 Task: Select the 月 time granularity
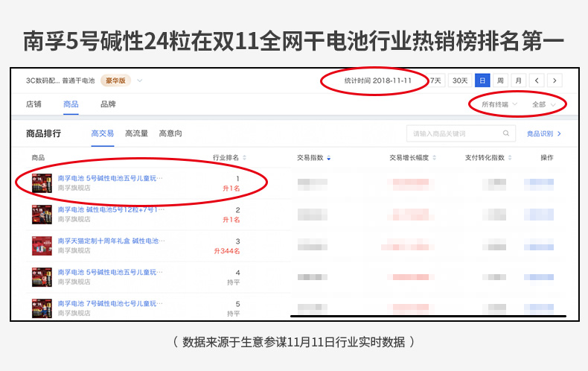click(x=518, y=80)
